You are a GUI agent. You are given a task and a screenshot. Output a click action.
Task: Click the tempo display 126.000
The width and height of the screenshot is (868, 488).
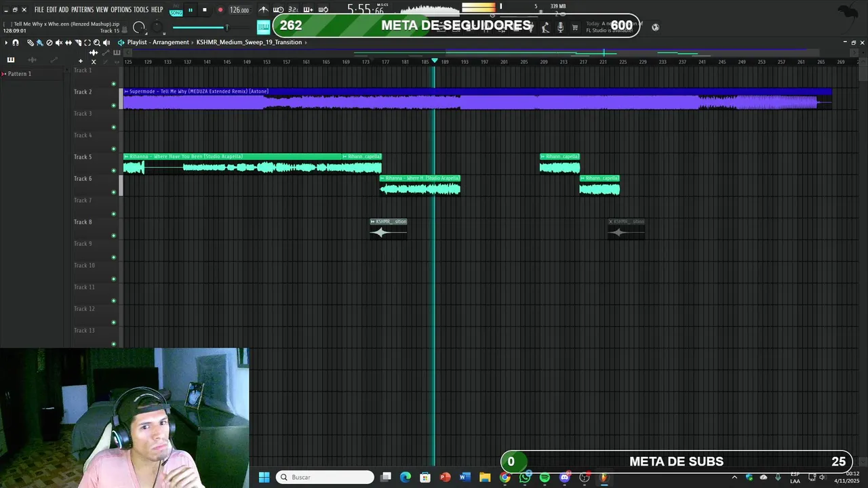(239, 10)
